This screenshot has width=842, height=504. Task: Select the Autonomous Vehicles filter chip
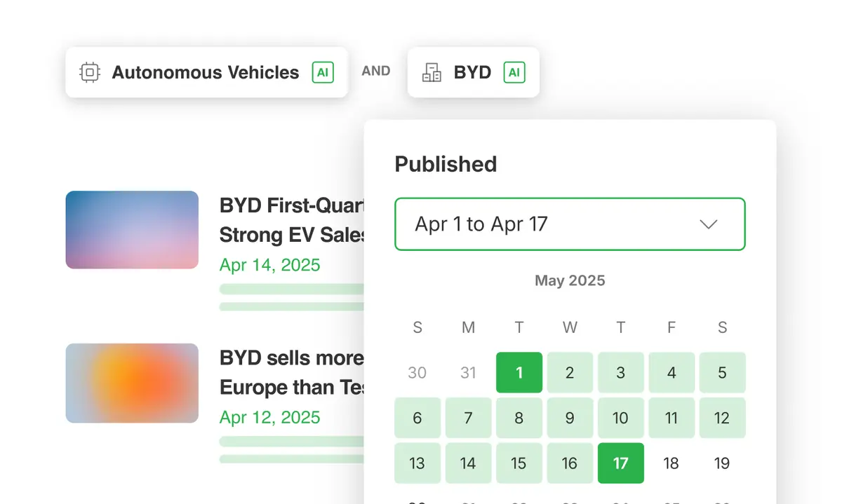207,72
